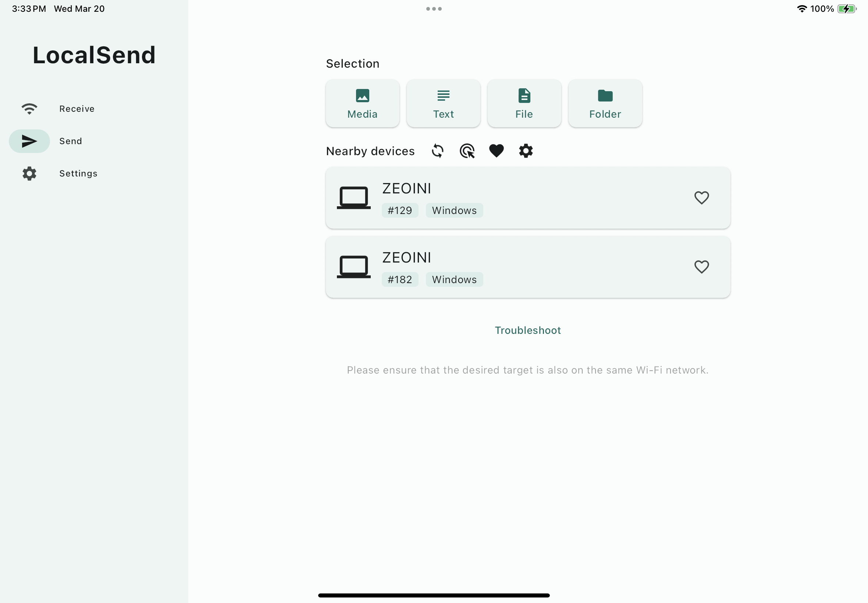
Task: Select the Text file type
Action: [443, 103]
